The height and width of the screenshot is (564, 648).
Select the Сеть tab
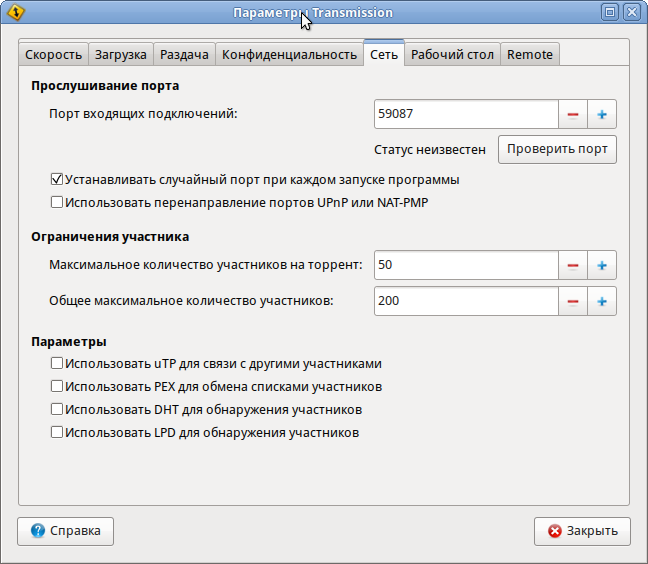(384, 54)
